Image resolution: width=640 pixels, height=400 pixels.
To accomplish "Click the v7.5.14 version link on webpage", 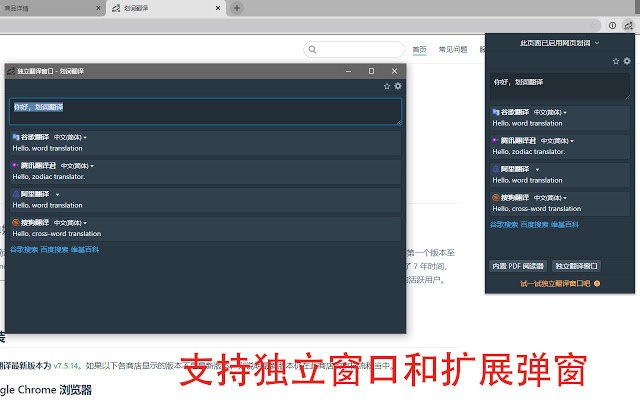I will pyautogui.click(x=65, y=366).
